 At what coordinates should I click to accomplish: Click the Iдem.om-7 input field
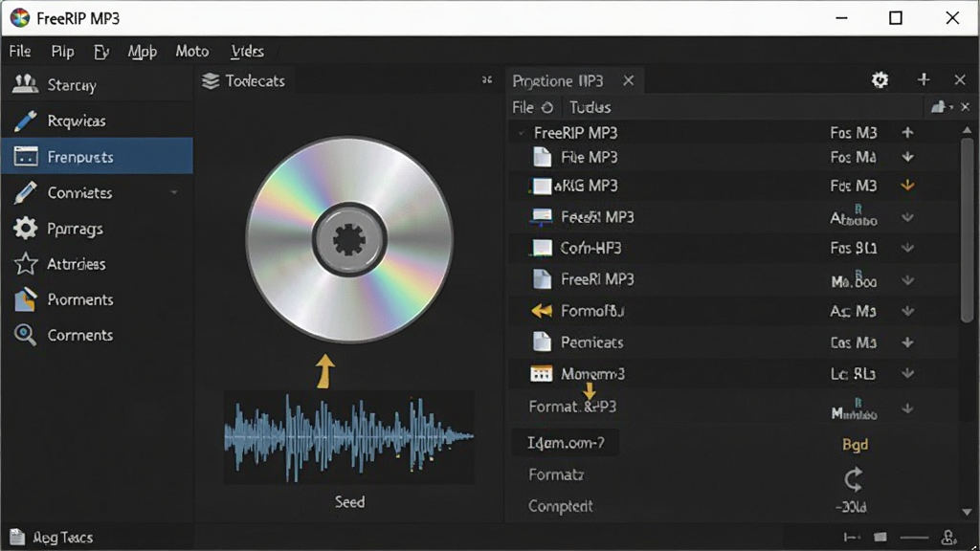(565, 443)
